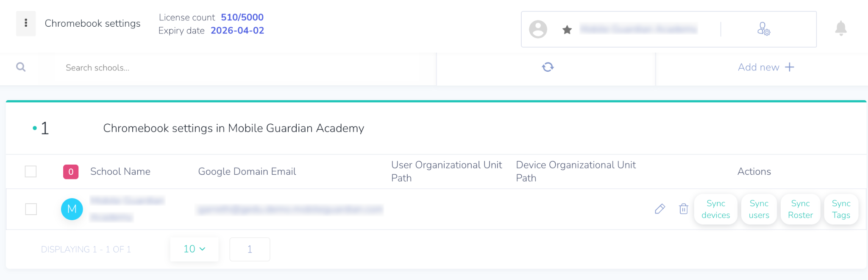The height and width of the screenshot is (280, 868).
Task: Click the notification bell icon
Action: point(840,28)
